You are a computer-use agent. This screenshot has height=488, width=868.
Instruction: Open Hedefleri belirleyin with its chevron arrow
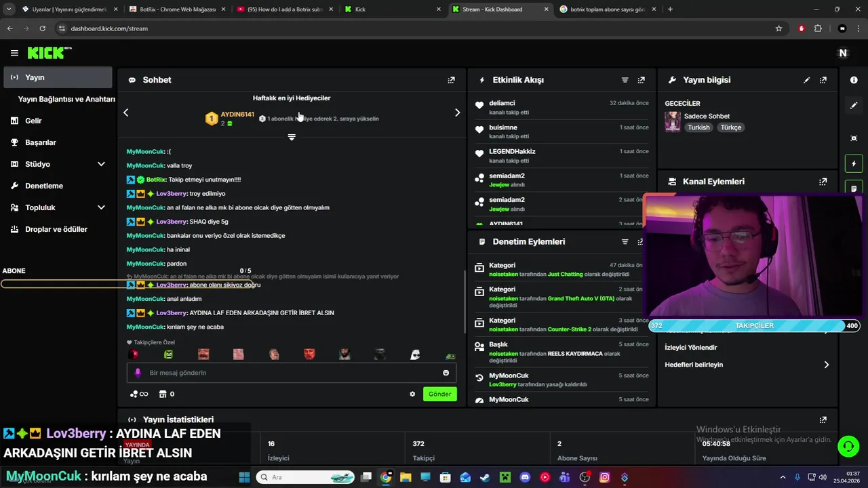click(x=826, y=365)
